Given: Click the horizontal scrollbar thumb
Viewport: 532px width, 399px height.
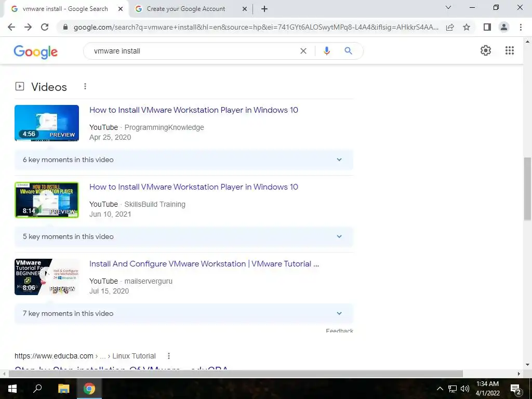Looking at the screenshot, I should click(236, 374).
